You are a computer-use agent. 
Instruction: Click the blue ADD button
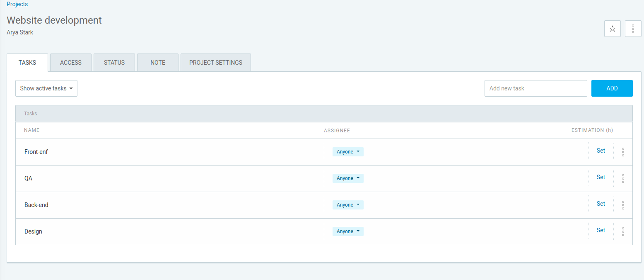pyautogui.click(x=612, y=88)
